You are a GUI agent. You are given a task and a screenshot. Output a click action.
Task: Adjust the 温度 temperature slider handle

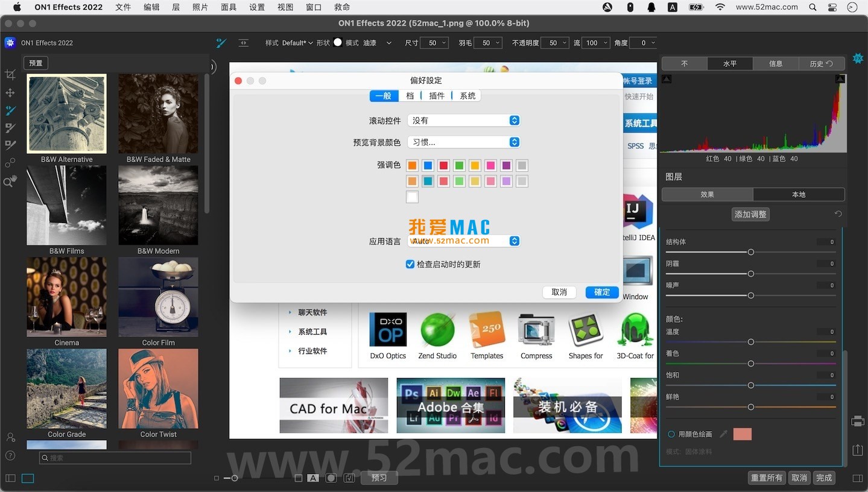[x=751, y=342]
